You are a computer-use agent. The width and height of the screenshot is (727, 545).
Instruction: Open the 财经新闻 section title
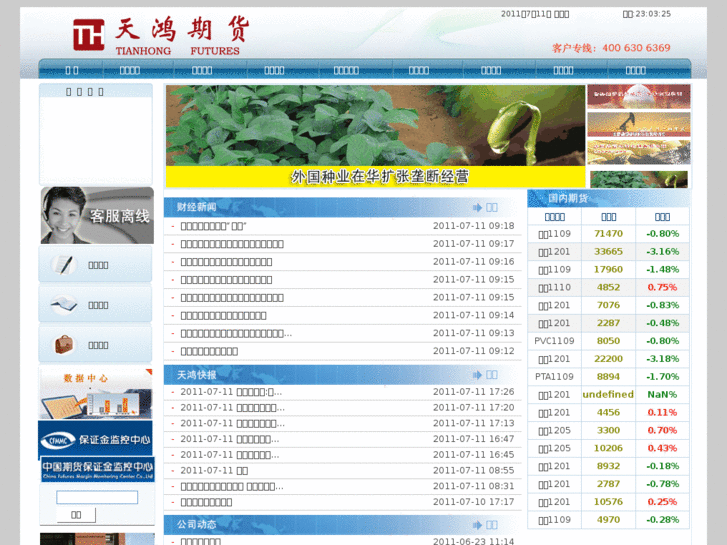pyautogui.click(x=197, y=207)
